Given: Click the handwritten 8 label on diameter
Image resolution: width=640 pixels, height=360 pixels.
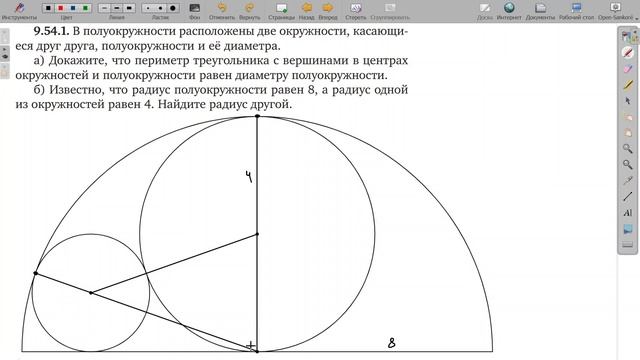Looking at the screenshot, I should (x=391, y=343).
